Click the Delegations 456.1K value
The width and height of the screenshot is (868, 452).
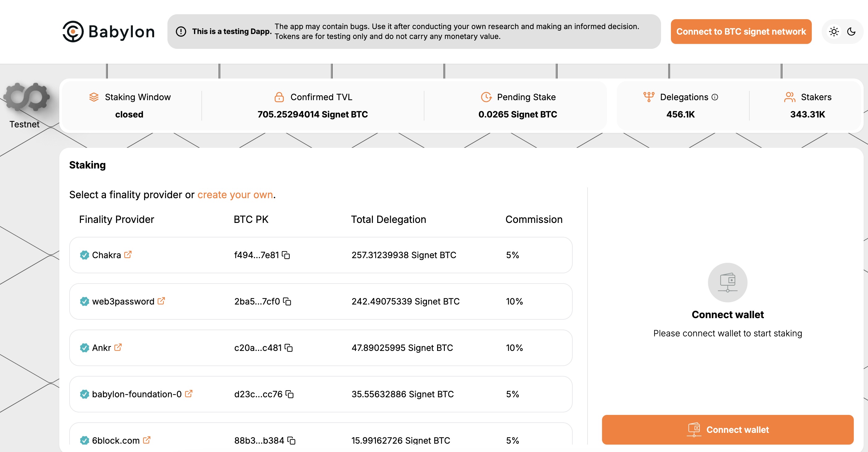click(680, 114)
